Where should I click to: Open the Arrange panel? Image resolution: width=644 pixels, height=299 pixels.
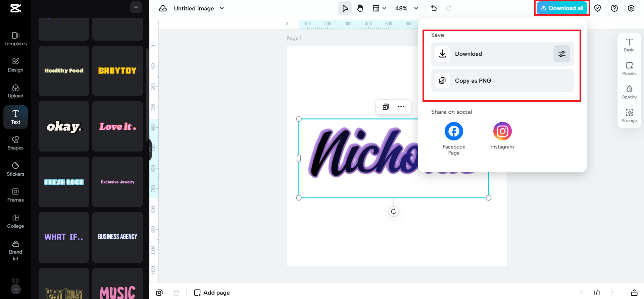(x=629, y=116)
